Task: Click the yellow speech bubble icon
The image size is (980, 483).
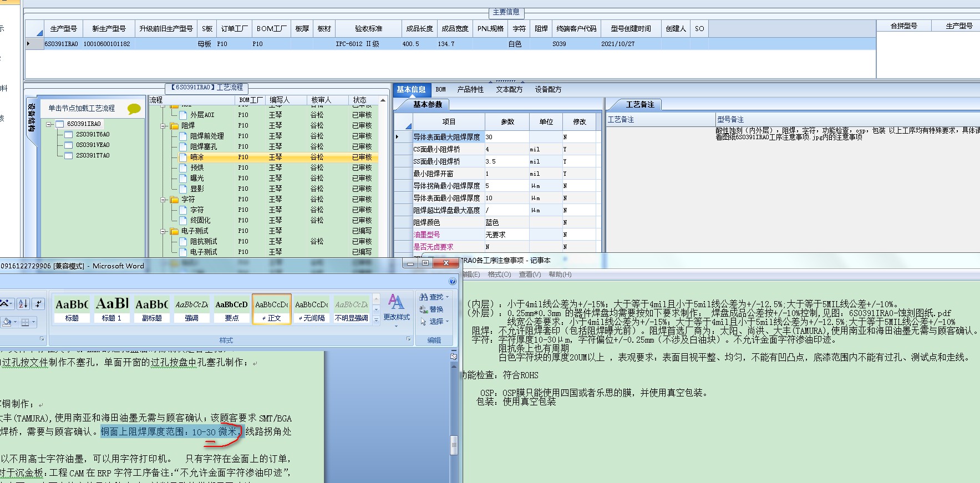Action: click(x=134, y=109)
